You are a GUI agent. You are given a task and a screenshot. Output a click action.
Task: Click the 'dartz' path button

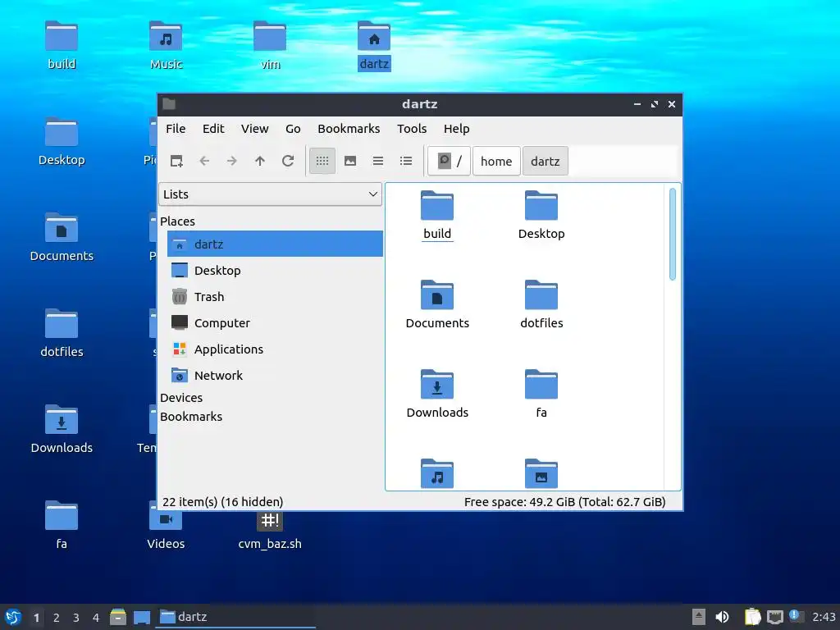(545, 161)
